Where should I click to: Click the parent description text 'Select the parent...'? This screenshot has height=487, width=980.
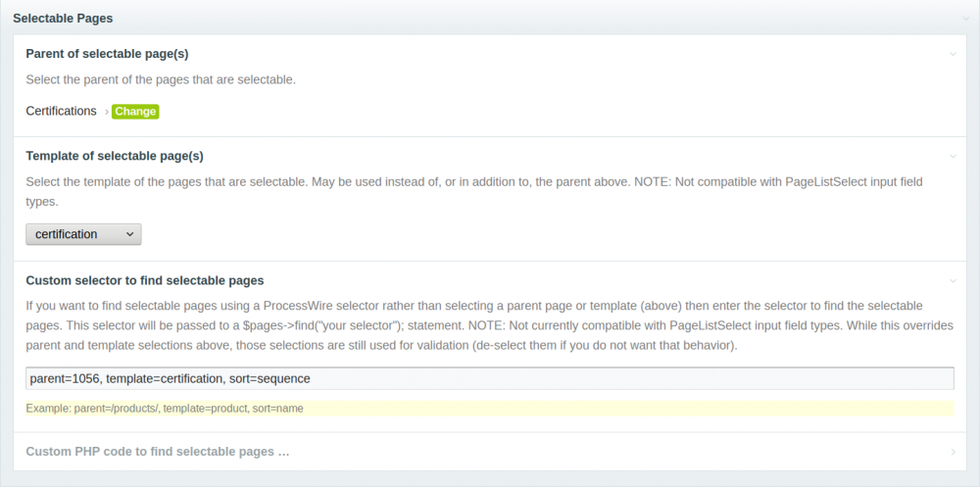click(161, 79)
